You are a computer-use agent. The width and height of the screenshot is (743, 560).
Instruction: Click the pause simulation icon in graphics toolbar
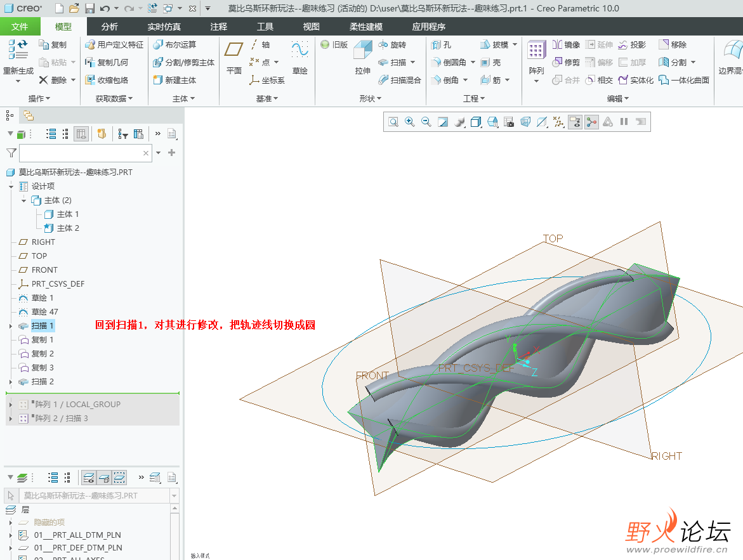[624, 122]
